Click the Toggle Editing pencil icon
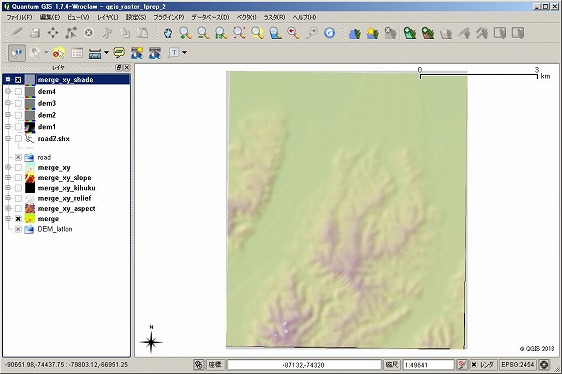Viewport: 562px width, 374px height. click(x=17, y=33)
